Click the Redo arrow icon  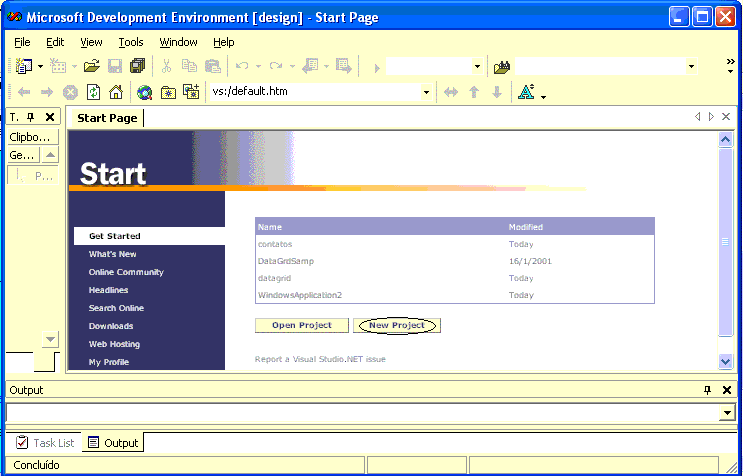[x=276, y=66]
